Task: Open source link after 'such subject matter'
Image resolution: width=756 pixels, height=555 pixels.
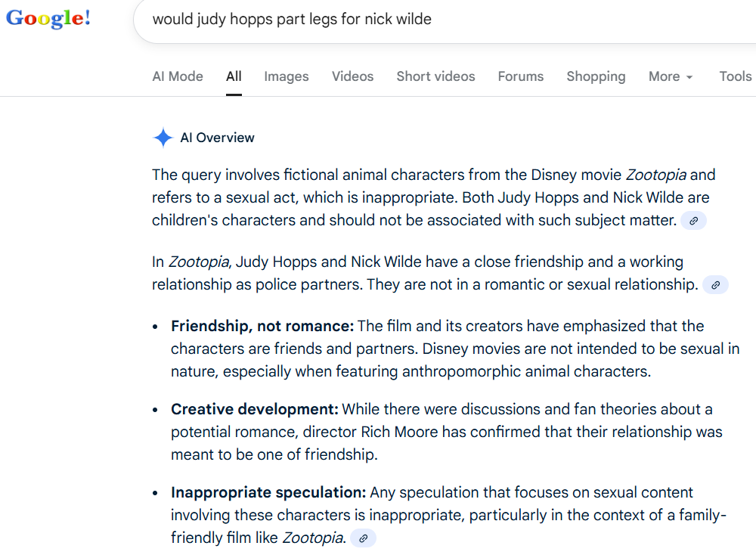Action: [693, 220]
